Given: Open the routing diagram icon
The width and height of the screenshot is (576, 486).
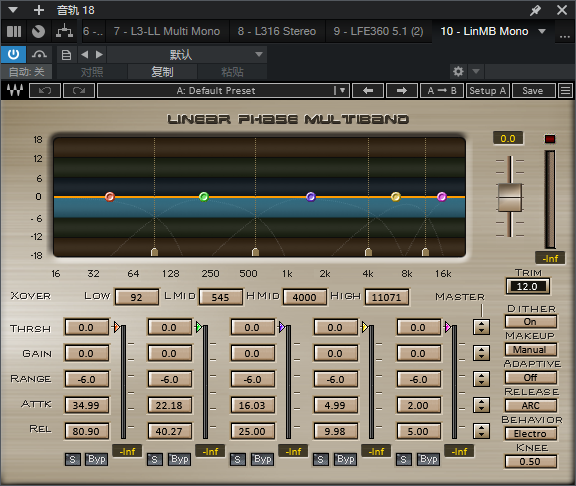Looking at the screenshot, I should 64,31.
